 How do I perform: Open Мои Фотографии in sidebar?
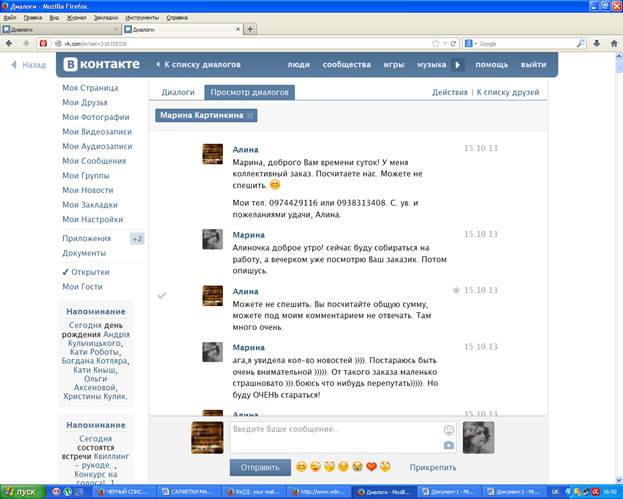[x=96, y=117]
